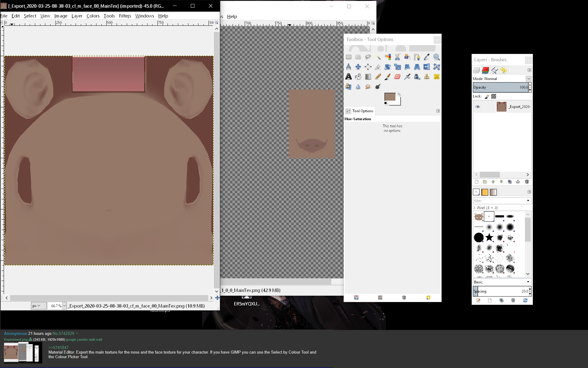Select the Bucket Fill tool

pyautogui.click(x=358, y=77)
